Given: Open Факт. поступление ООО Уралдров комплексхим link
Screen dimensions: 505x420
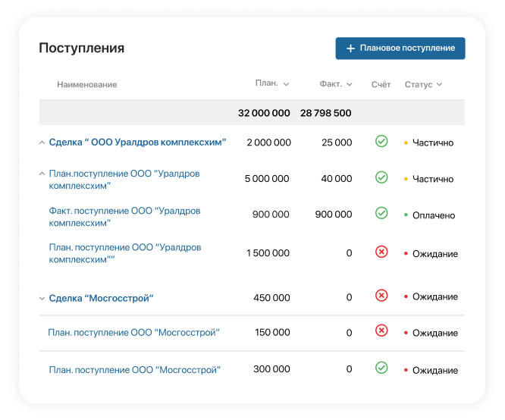Looking at the screenshot, I should click(124, 216).
